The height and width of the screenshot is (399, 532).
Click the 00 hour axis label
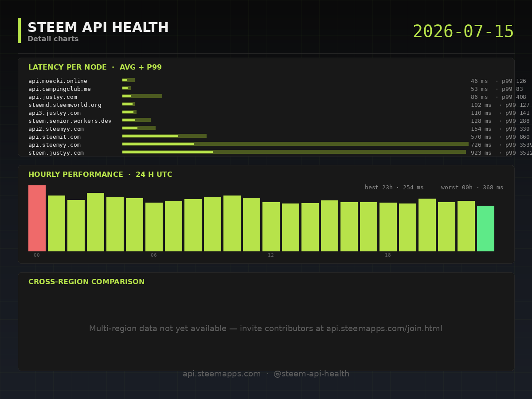tap(37, 255)
